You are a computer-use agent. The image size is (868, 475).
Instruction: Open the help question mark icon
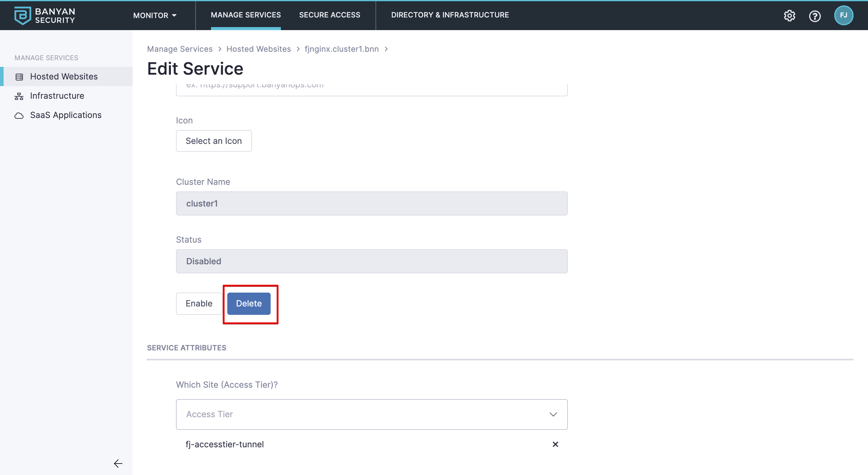(x=814, y=16)
